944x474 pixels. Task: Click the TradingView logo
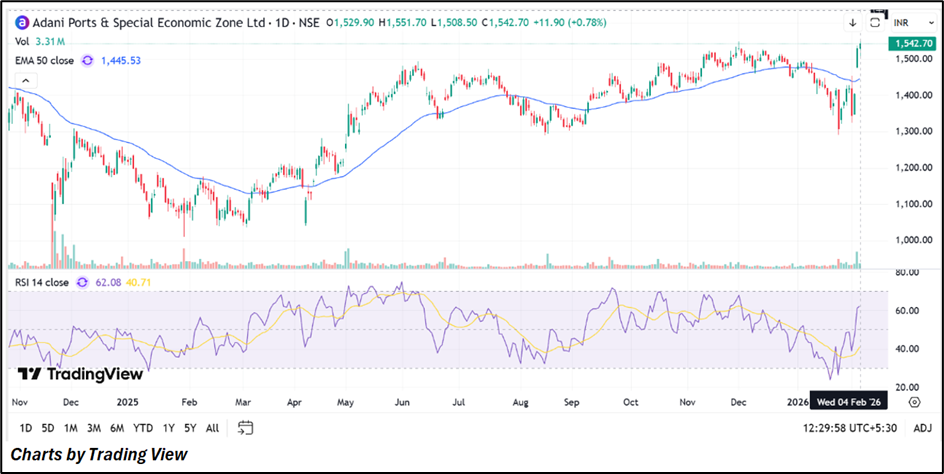[x=80, y=374]
